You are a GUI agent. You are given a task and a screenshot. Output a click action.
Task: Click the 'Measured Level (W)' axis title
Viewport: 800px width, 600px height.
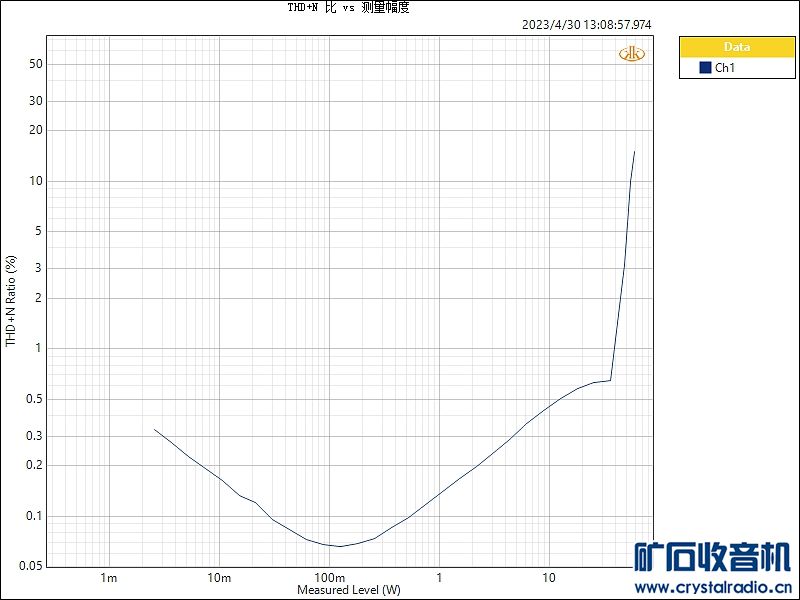click(x=349, y=590)
